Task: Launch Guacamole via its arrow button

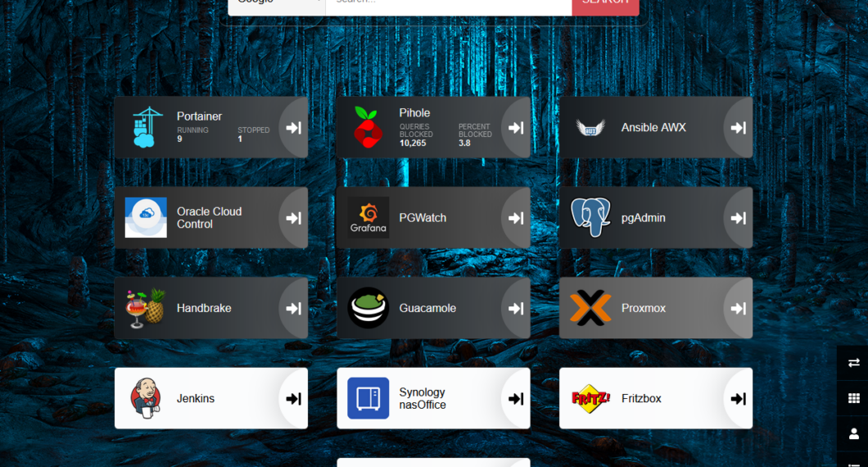Action: (516, 309)
